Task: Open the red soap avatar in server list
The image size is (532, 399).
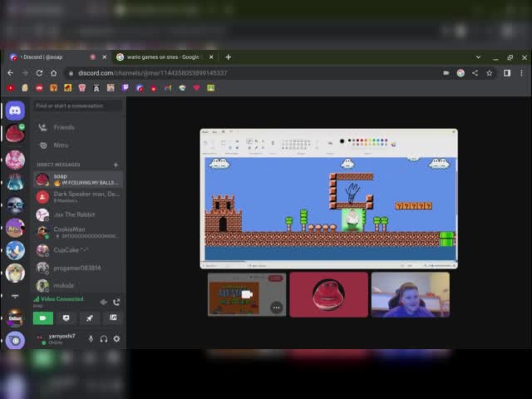Action: click(15, 133)
